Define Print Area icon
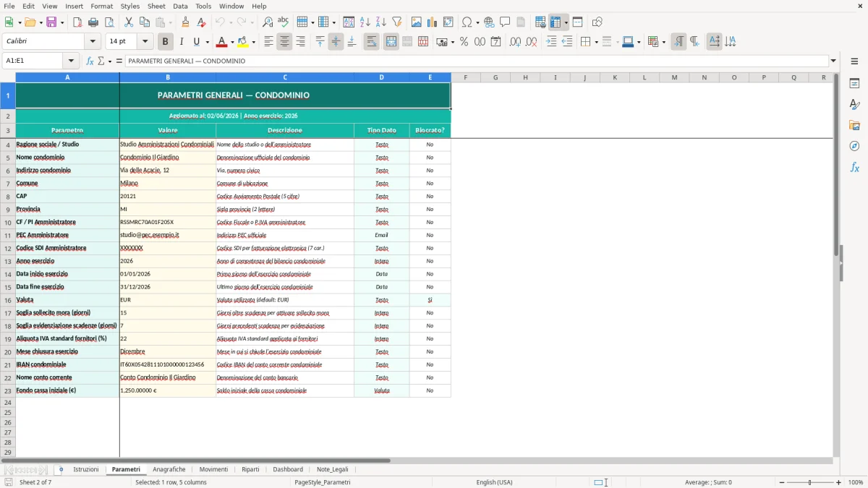868x488 pixels. coord(540,22)
